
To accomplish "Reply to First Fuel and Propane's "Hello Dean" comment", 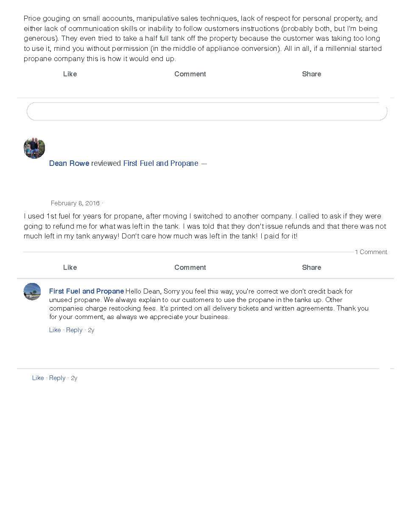I will [74, 330].
